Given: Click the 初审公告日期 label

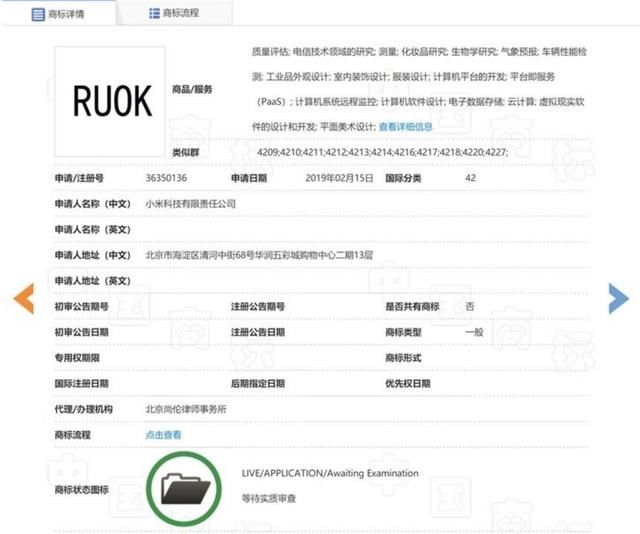Looking at the screenshot, I should [x=82, y=332].
